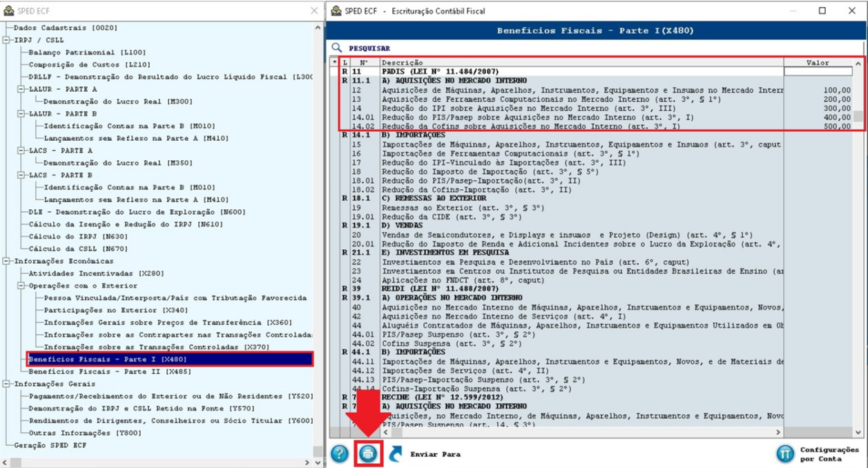Select Dados Cadastrais [0020]

pyautogui.click(x=66, y=28)
